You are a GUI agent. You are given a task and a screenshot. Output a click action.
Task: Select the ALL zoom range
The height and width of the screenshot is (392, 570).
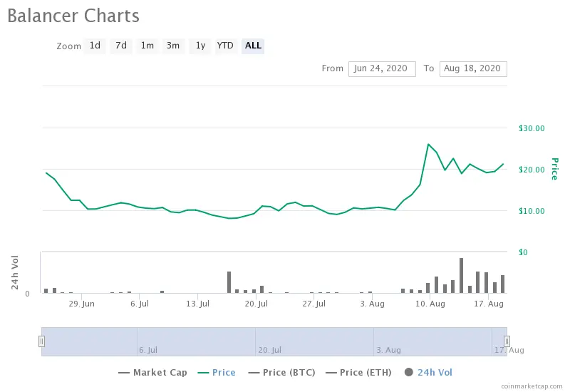[x=253, y=46]
